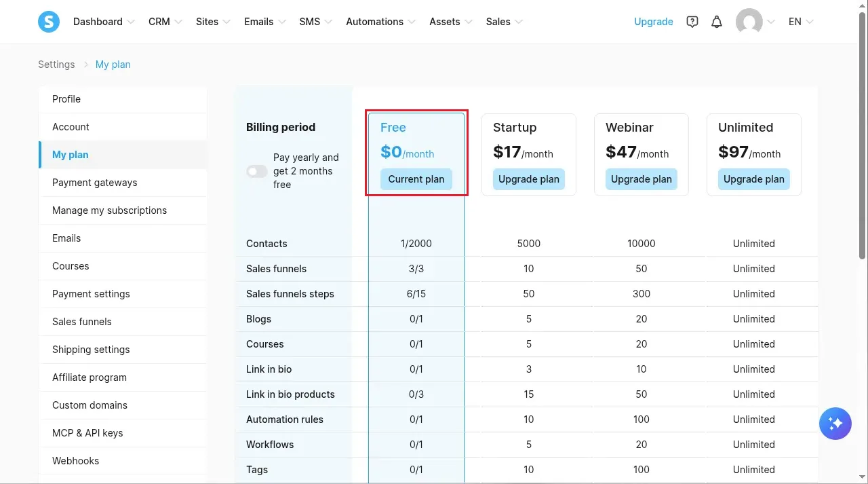
Task: Expand the Assets dropdown menu
Action: (451, 22)
